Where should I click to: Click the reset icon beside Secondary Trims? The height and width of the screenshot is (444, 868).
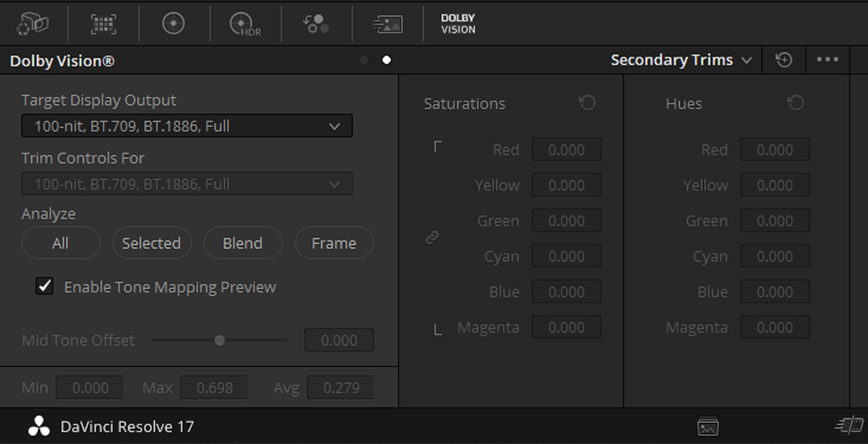pyautogui.click(x=784, y=60)
